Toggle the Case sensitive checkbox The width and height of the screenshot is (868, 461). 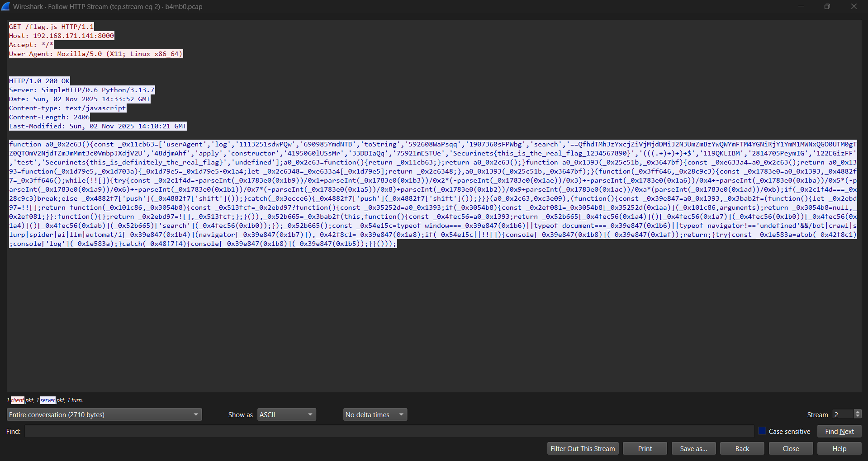point(762,431)
